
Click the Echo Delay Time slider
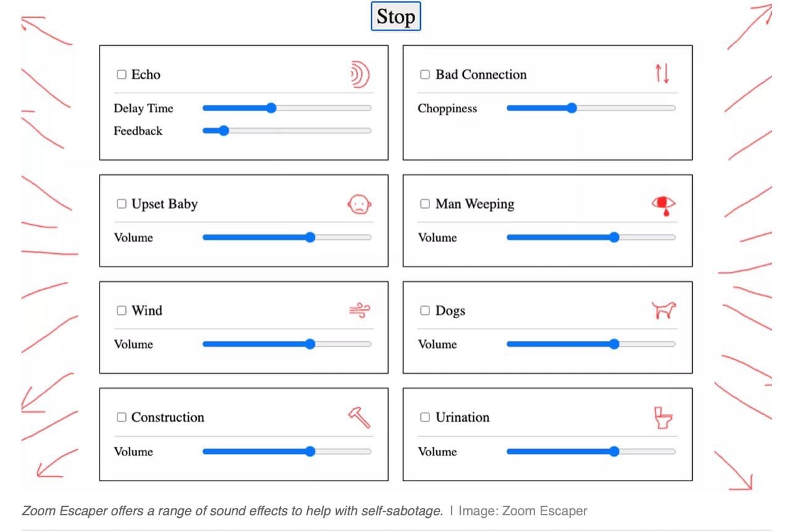click(287, 108)
